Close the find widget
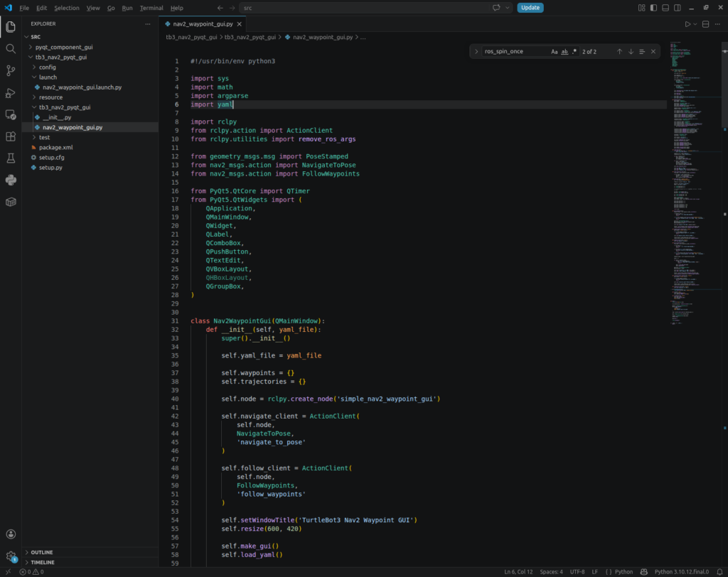This screenshot has width=728, height=577. 653,52
